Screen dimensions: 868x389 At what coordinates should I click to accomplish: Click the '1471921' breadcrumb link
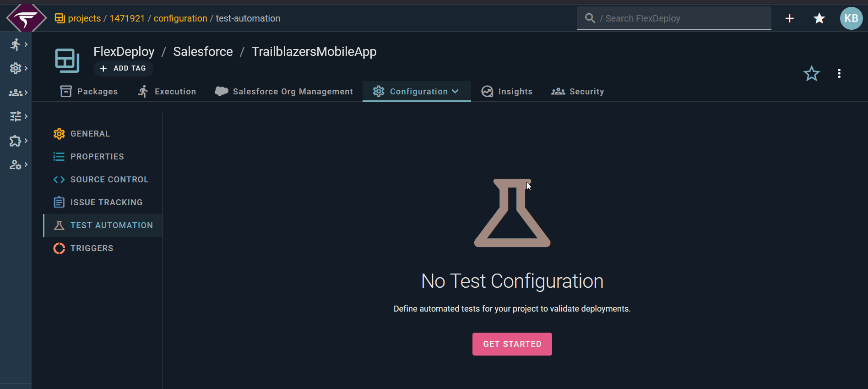point(127,18)
